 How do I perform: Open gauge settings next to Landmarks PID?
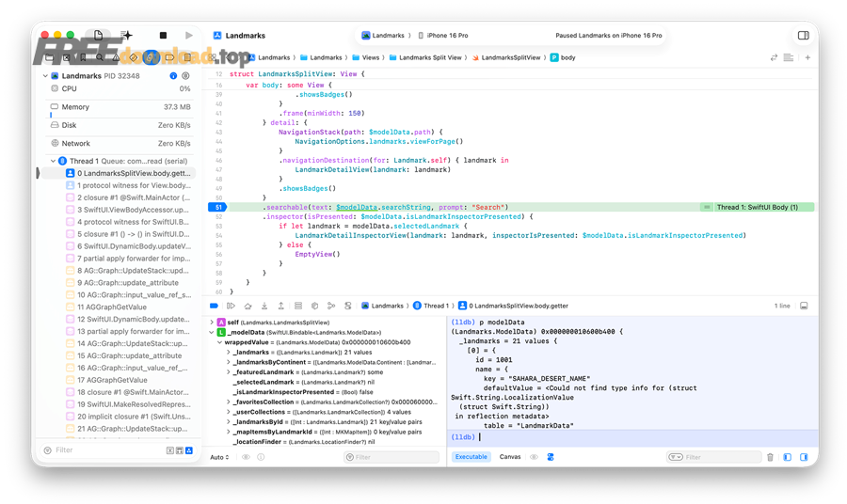point(185,75)
